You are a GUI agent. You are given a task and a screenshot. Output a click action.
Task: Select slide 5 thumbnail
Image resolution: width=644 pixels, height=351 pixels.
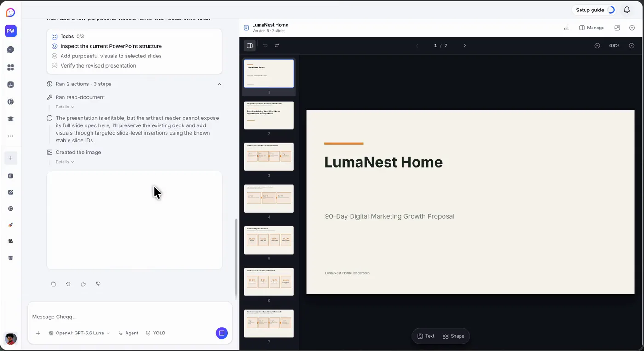(x=269, y=240)
